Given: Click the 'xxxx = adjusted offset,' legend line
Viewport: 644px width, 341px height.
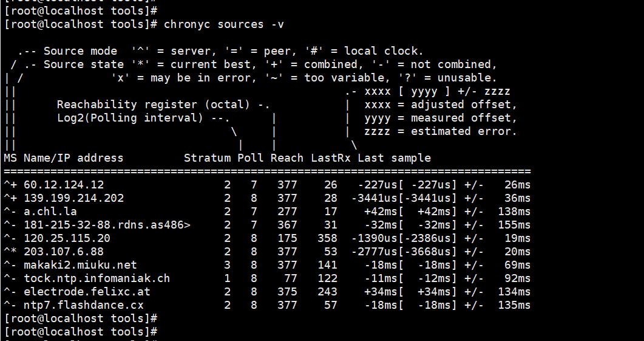Looking at the screenshot, I should pos(441,105).
